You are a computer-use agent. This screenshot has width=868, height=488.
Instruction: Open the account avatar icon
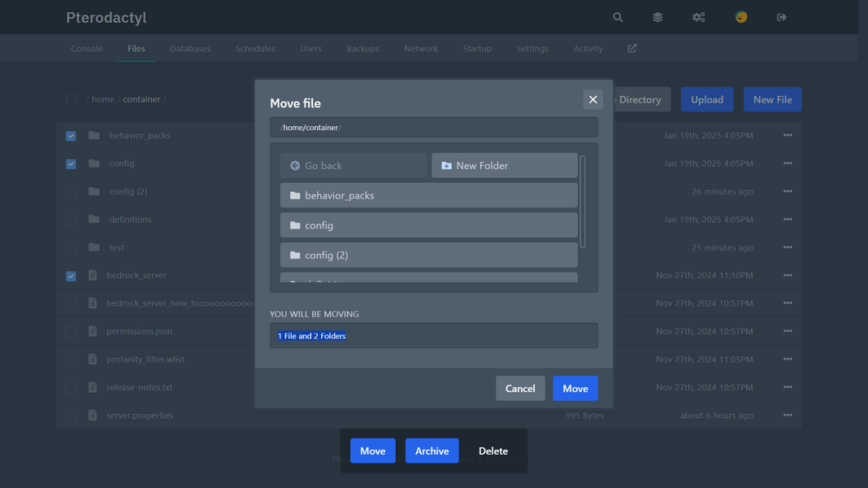click(741, 17)
